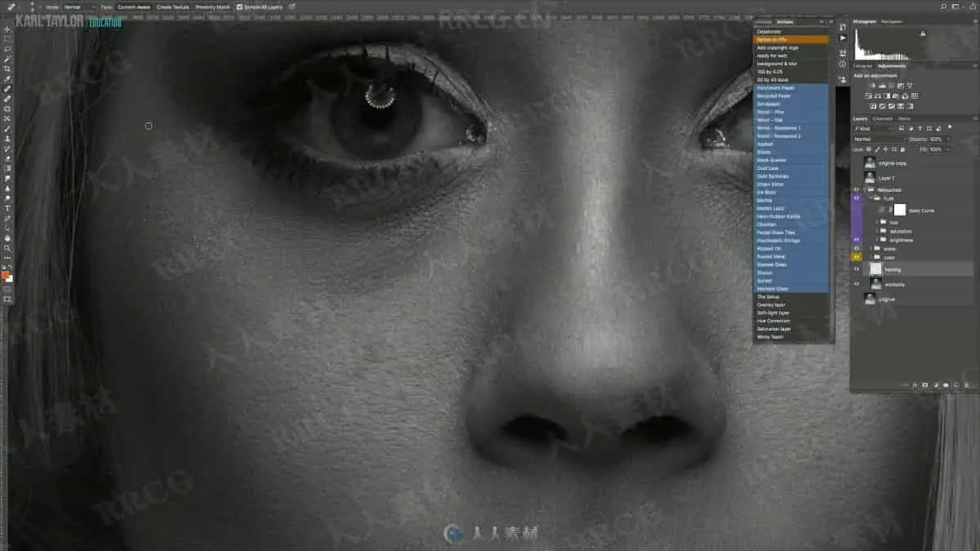Image resolution: width=980 pixels, height=551 pixels.
Task: Switch to the Histogram tab
Action: [x=865, y=21]
